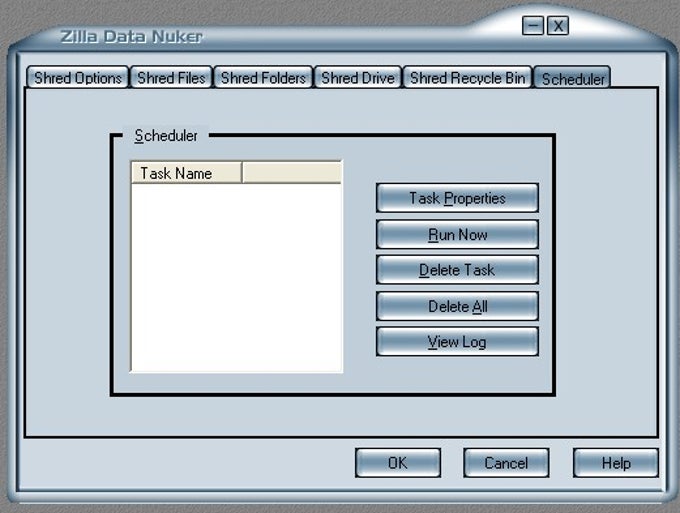Click the Task Name column header
Screen dimensions: 680x513
(186, 173)
